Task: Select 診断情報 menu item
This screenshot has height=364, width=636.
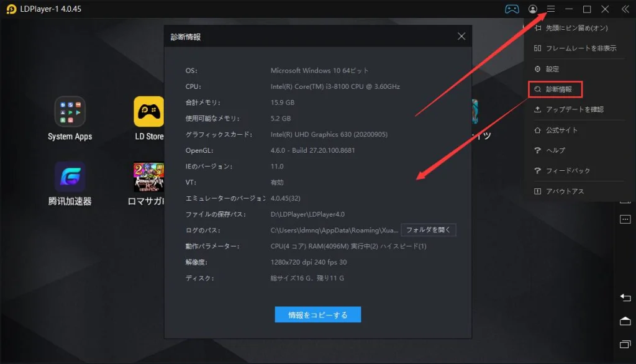Action: click(555, 89)
